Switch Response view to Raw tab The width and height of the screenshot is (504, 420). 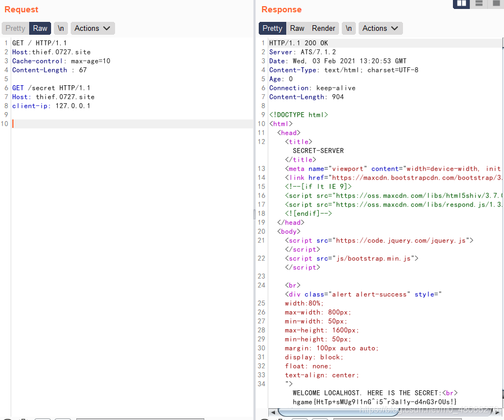pyautogui.click(x=297, y=28)
